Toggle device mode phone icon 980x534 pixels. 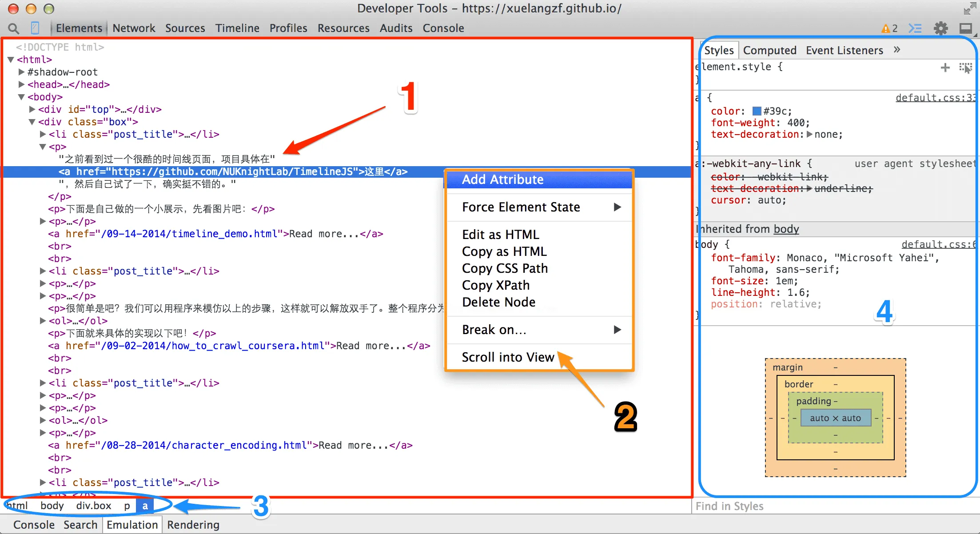(35, 28)
